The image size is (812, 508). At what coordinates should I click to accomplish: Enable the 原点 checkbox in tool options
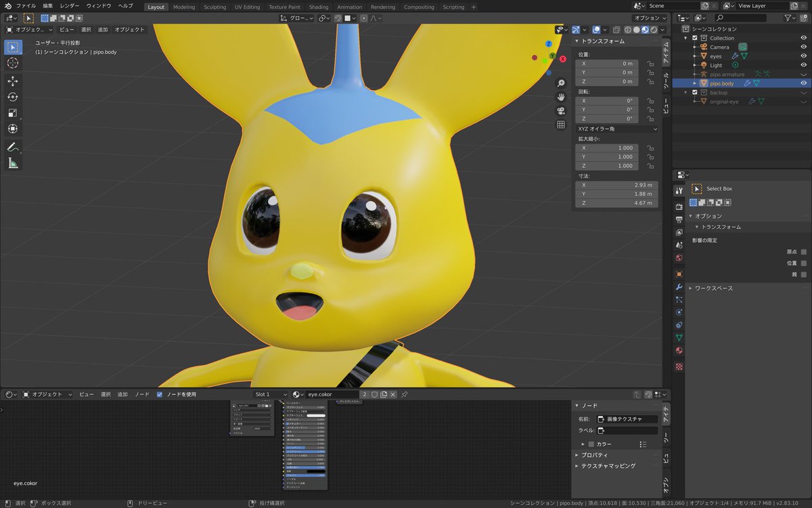click(x=803, y=251)
